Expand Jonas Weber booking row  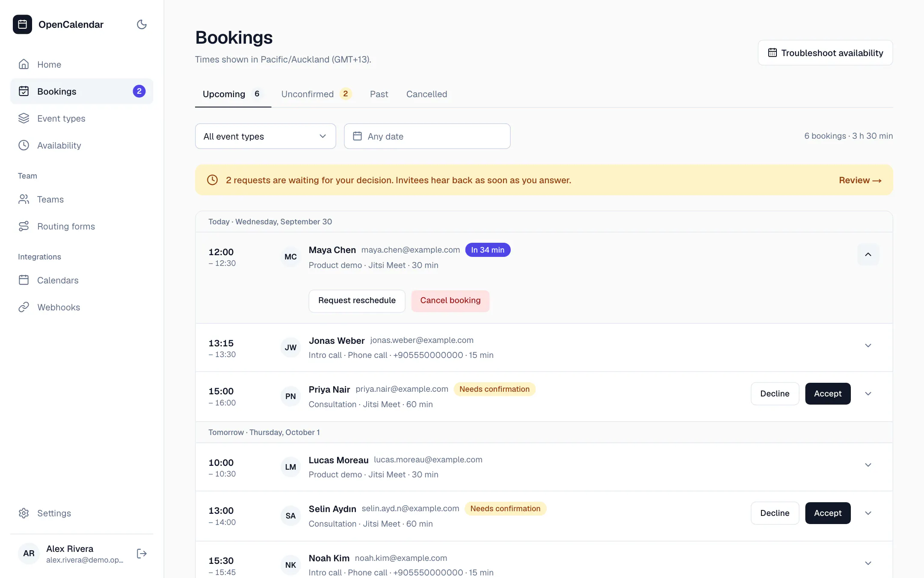[868, 346]
